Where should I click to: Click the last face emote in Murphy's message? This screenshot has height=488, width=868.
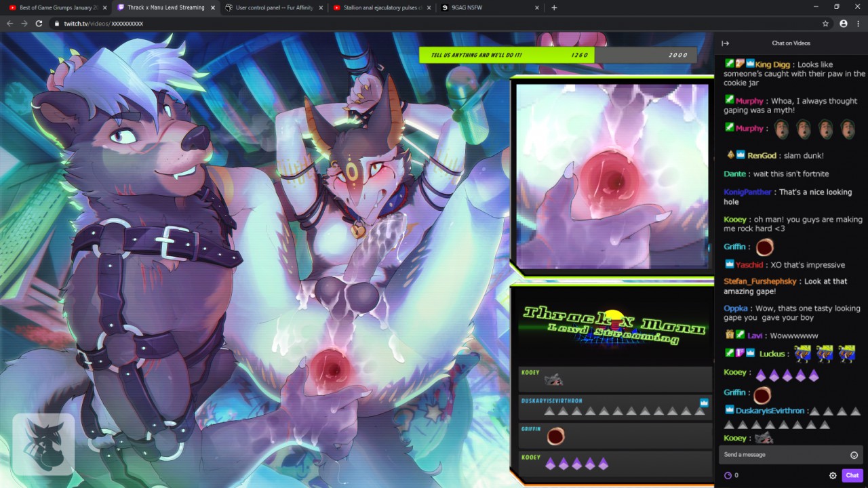pos(848,128)
